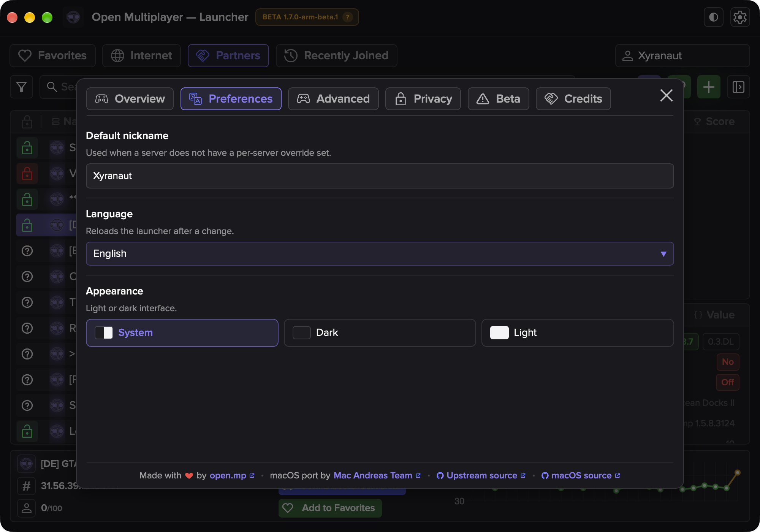
Task: Click the lock column header icon
Action: (x=27, y=122)
